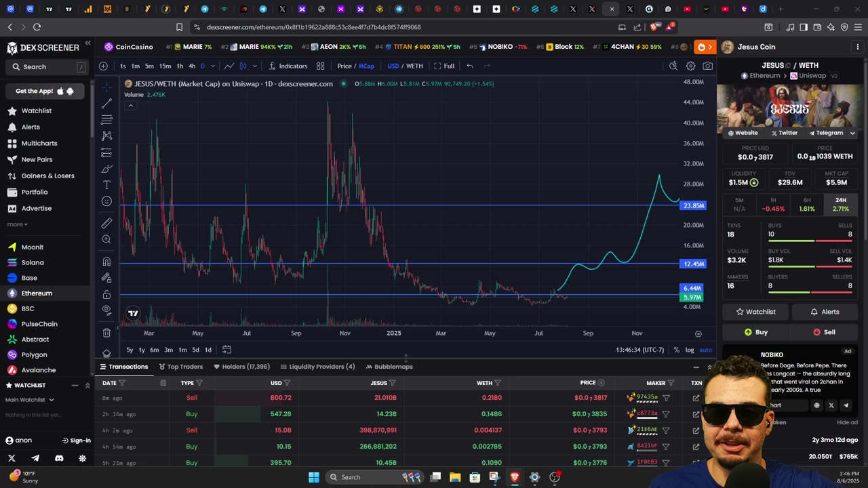The height and width of the screenshot is (488, 868).
Task: Open Windows Start menu
Action: [314, 477]
